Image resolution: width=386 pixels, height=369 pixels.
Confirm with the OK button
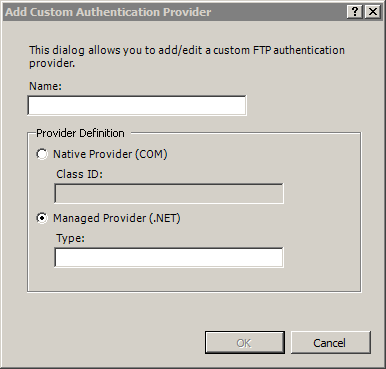click(245, 343)
